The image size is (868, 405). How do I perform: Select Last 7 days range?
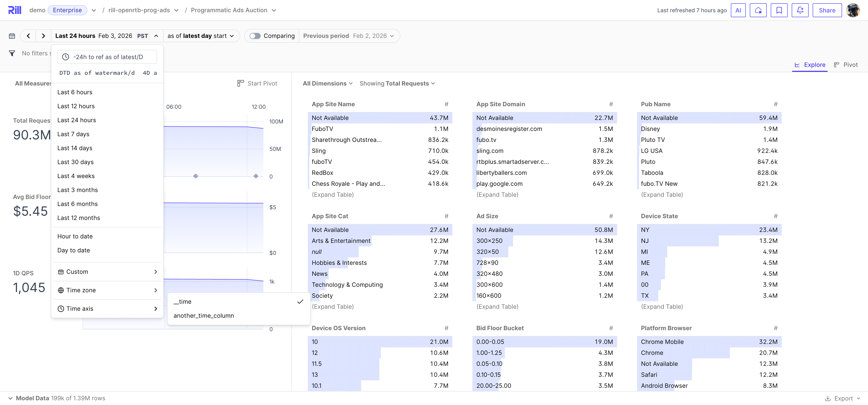click(73, 134)
